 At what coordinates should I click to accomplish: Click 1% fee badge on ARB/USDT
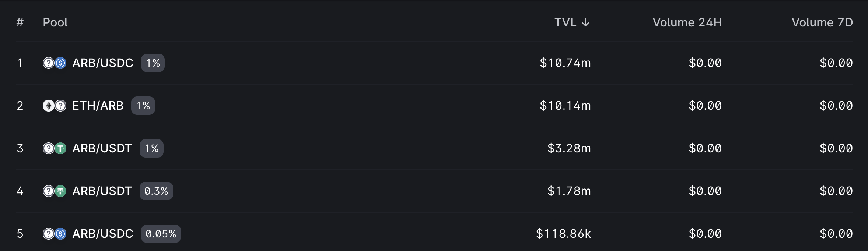coord(151,148)
